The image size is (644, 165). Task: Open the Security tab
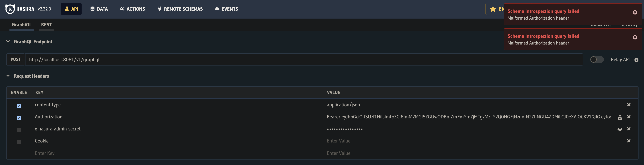(x=629, y=25)
